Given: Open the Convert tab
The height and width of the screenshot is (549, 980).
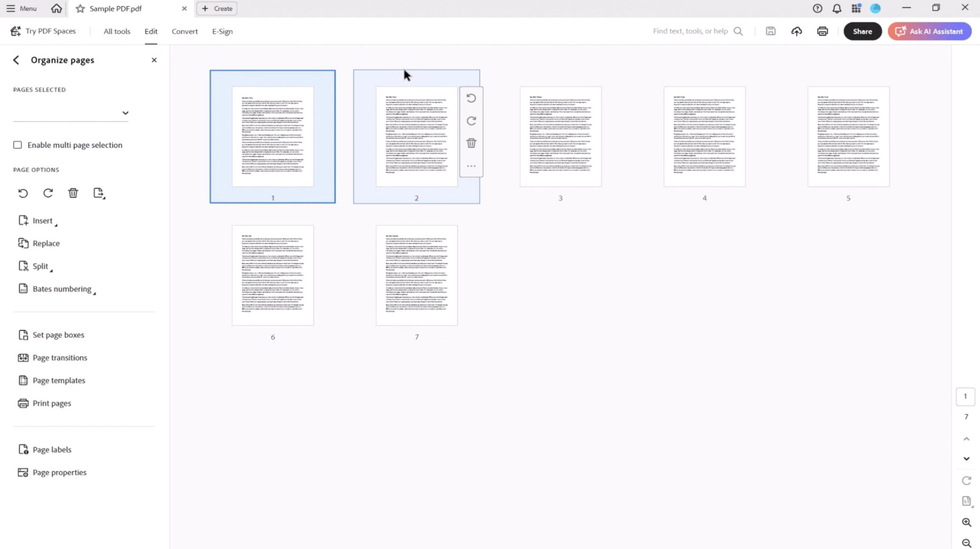Looking at the screenshot, I should (x=185, y=31).
